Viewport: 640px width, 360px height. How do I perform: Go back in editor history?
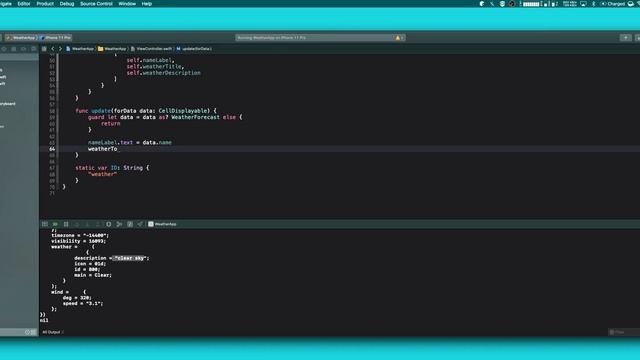(x=53, y=49)
